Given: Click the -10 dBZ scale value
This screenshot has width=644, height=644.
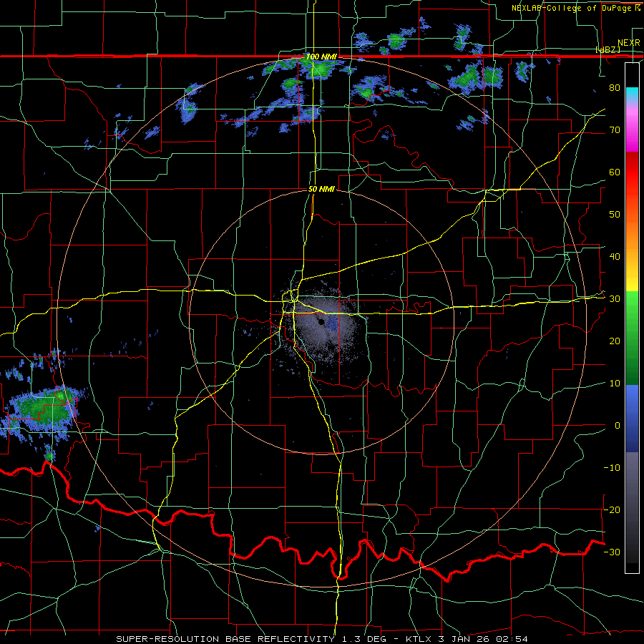Looking at the screenshot, I should [x=612, y=468].
